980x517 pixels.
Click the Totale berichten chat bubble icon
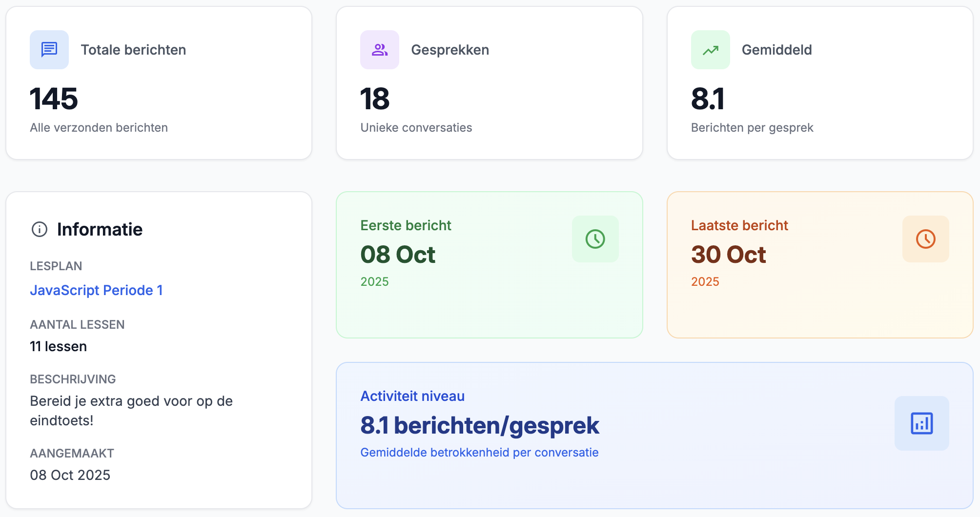point(49,49)
